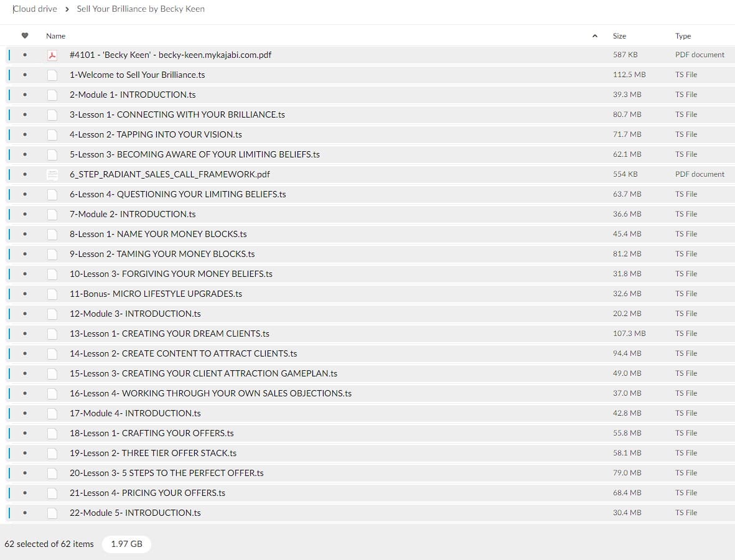Viewport: 735px width, 560px height.
Task: Click the breadcrumb chevron after Cloud drive
Action: pos(67,9)
